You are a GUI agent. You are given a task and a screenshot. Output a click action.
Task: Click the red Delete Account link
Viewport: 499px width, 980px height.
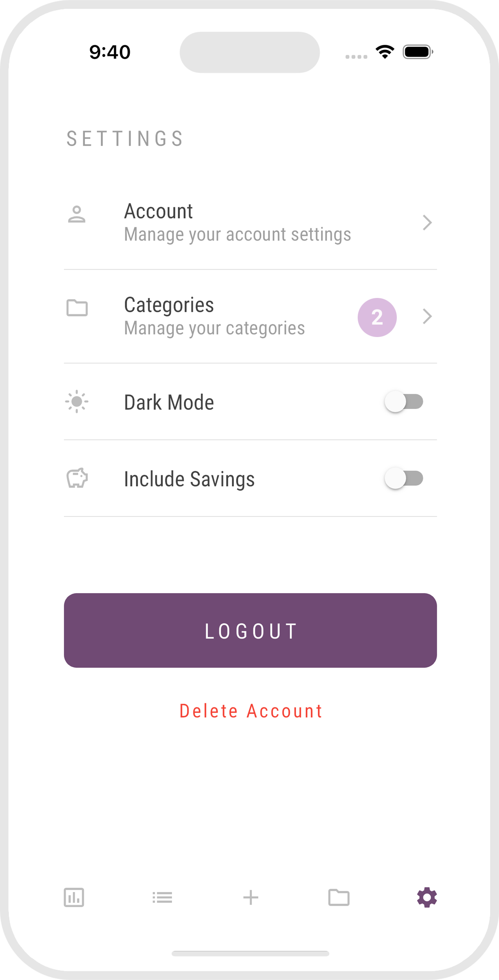pyautogui.click(x=251, y=711)
